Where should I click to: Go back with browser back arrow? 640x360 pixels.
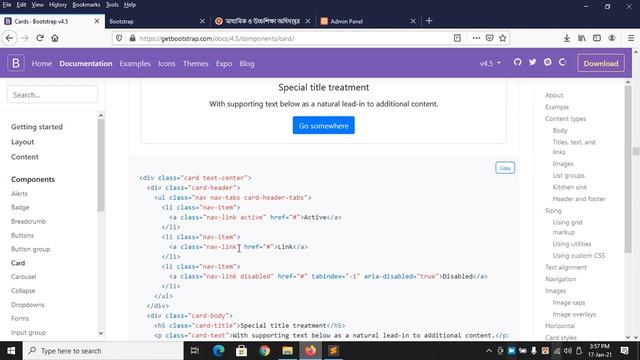pyautogui.click(x=9, y=38)
